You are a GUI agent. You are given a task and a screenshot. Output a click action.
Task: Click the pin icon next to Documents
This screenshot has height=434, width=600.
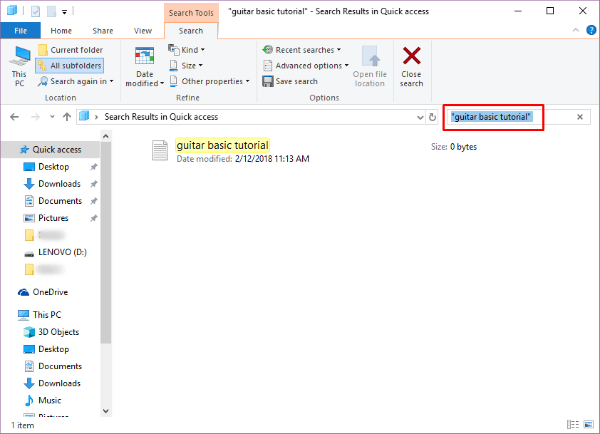tap(93, 201)
